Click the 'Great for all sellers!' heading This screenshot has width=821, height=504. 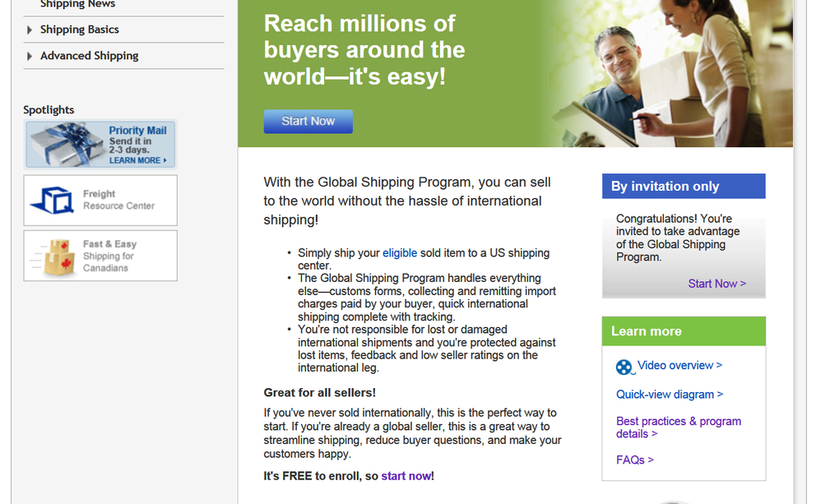pos(319,393)
